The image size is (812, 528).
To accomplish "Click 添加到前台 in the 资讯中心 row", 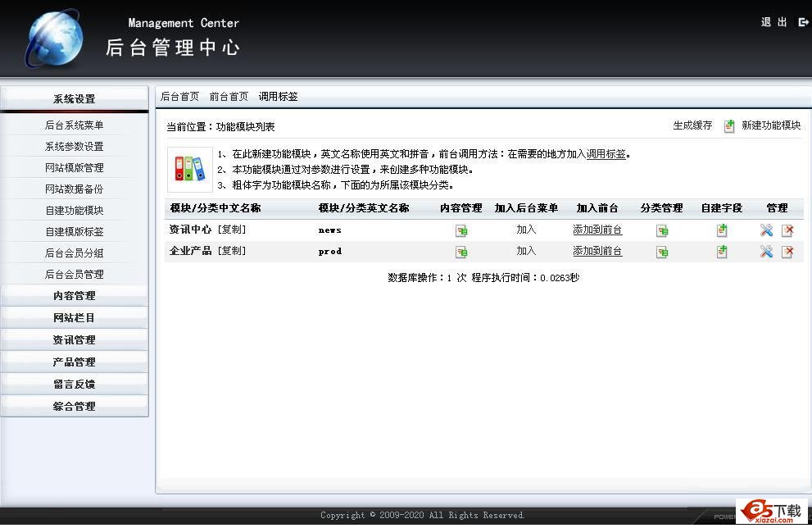I will (x=597, y=230).
